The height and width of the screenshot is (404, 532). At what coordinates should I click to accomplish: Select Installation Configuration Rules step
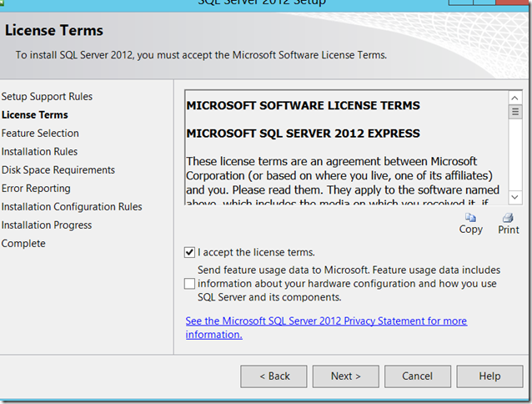coord(72,207)
